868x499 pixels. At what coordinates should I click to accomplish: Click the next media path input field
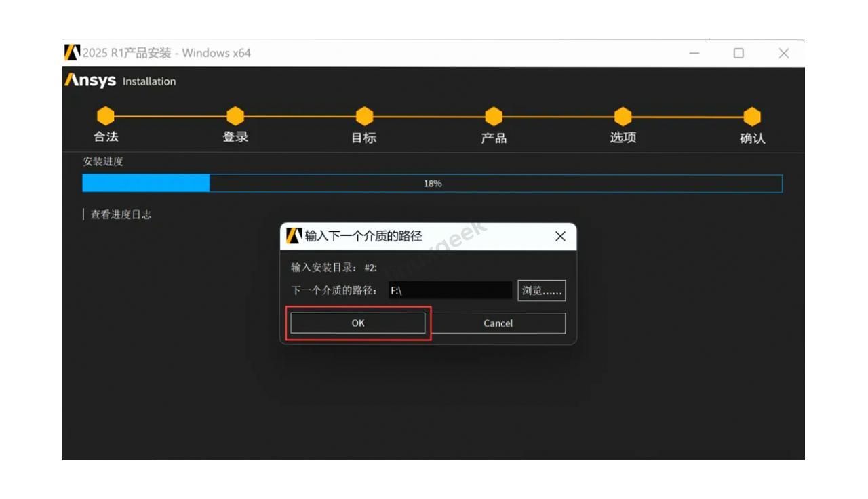tap(450, 291)
